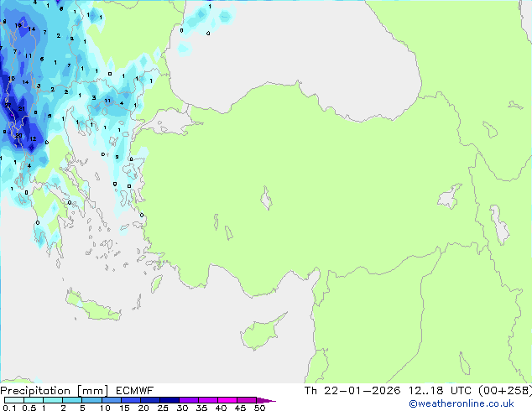Click the 'ECMWF' model label
Image resolution: width=532 pixels, height=411 pixels.
[135, 391]
